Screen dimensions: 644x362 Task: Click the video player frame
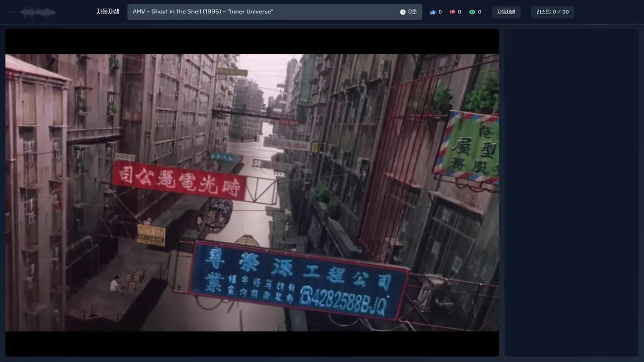coord(252,193)
